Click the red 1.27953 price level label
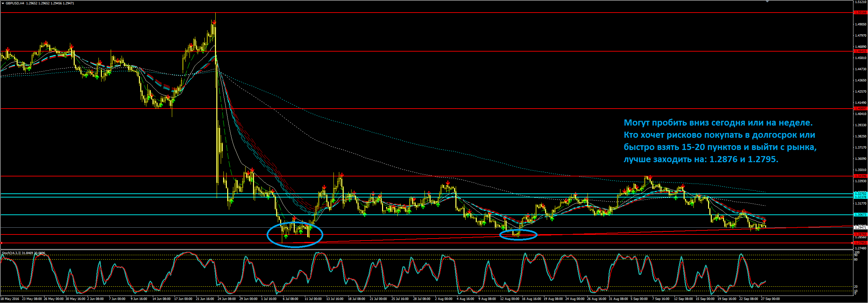 [x=861, y=243]
